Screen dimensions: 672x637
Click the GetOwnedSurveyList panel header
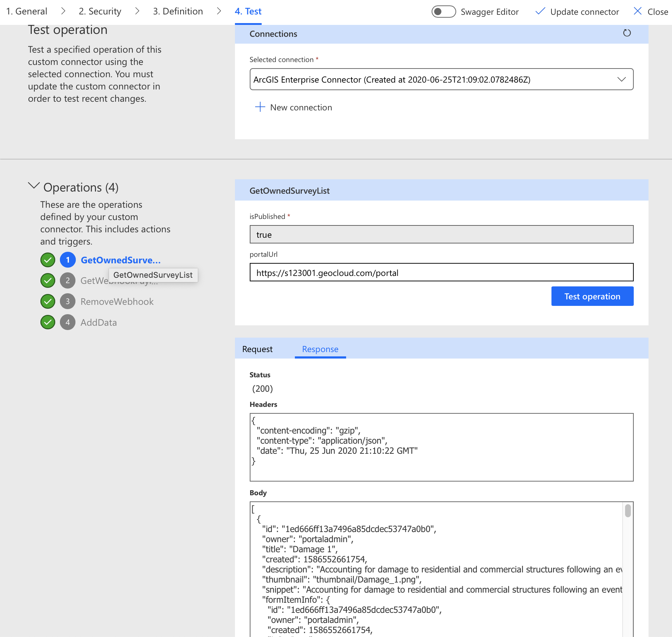(x=441, y=190)
